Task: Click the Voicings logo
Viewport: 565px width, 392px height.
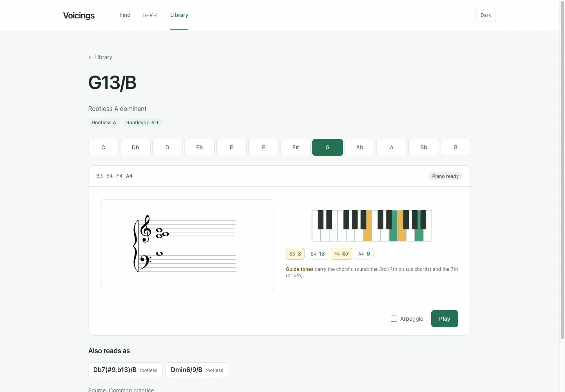Action: tap(79, 15)
